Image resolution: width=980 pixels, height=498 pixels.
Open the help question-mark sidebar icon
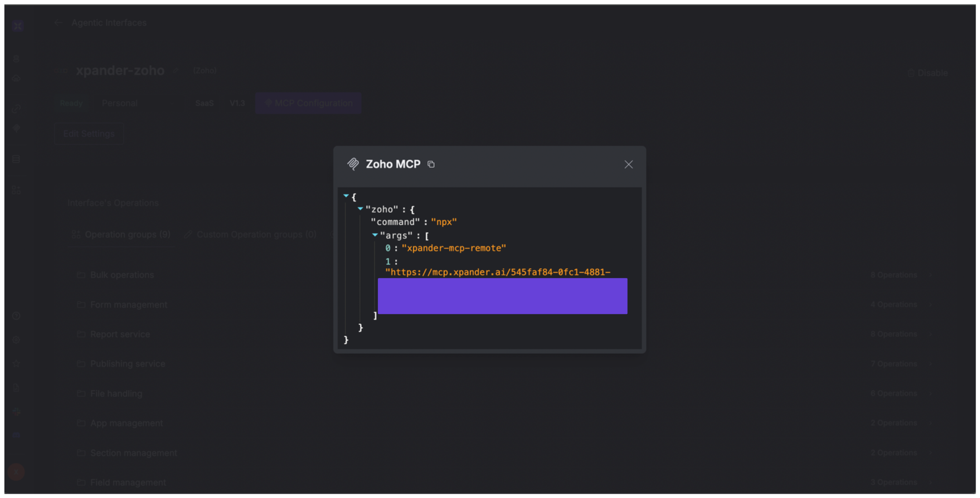tap(16, 316)
